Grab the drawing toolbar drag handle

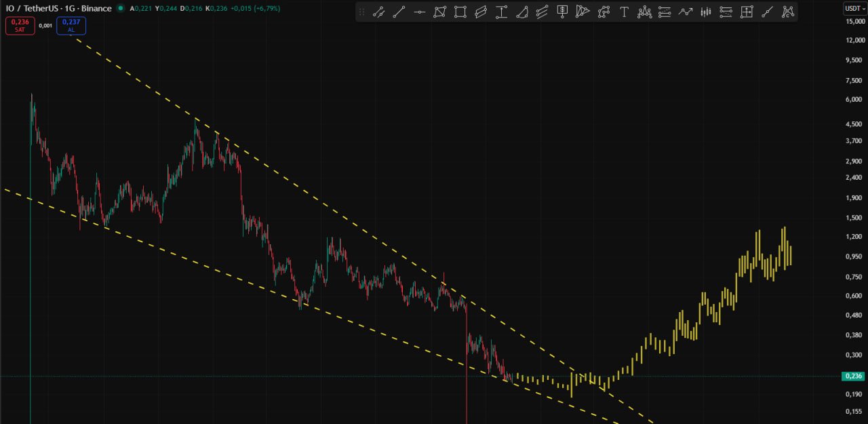point(361,12)
